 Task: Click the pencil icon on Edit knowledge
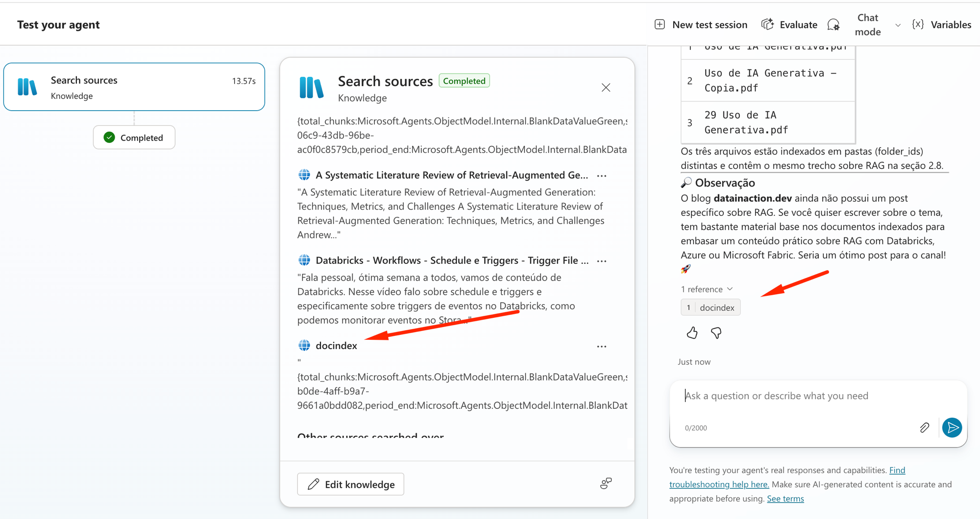tap(313, 484)
